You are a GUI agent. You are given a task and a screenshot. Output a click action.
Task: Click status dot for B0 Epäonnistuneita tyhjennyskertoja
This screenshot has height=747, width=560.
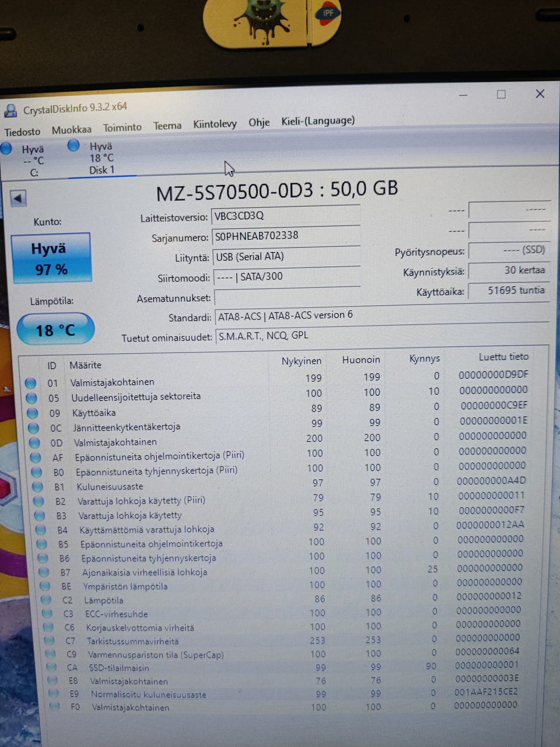(37, 472)
